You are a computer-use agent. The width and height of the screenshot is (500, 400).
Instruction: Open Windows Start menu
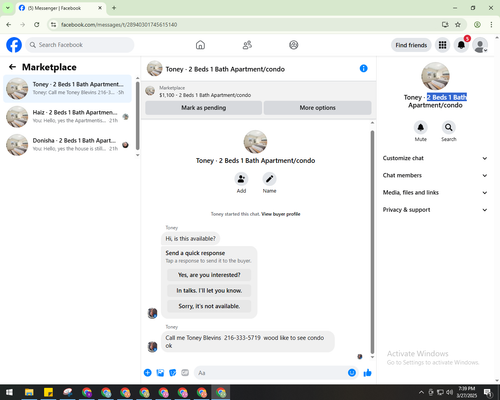tap(9, 392)
